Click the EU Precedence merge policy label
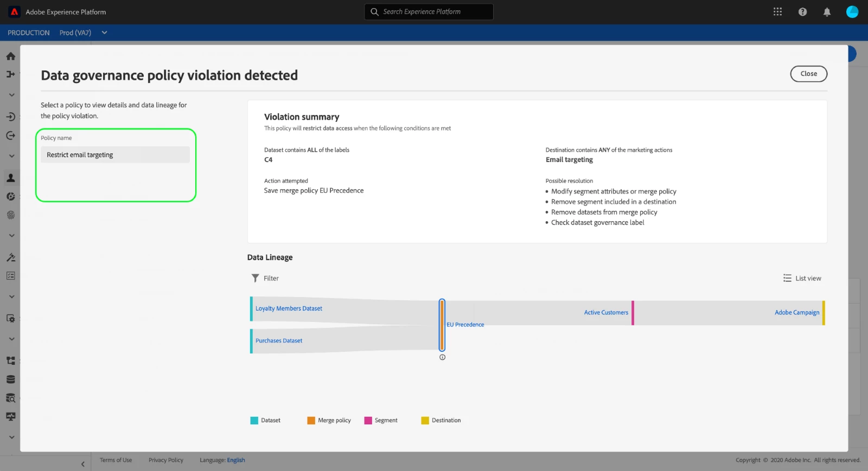The width and height of the screenshot is (868, 471). point(465,325)
